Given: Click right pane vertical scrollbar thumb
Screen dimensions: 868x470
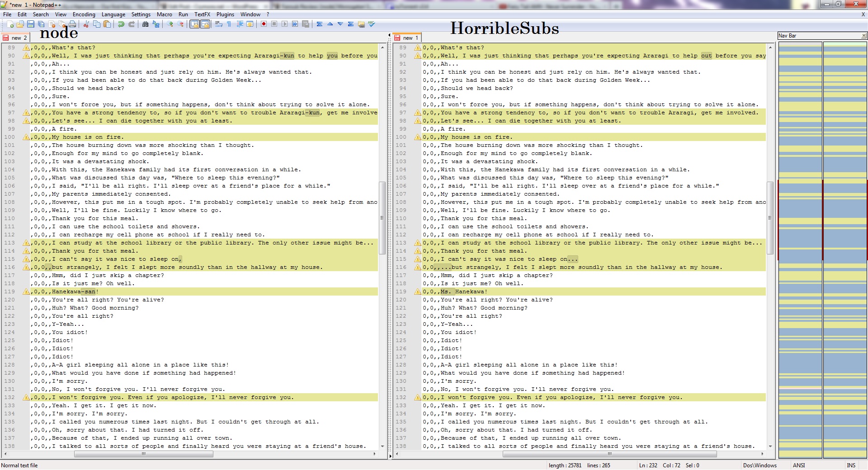Looking at the screenshot, I should pyautogui.click(x=770, y=218).
